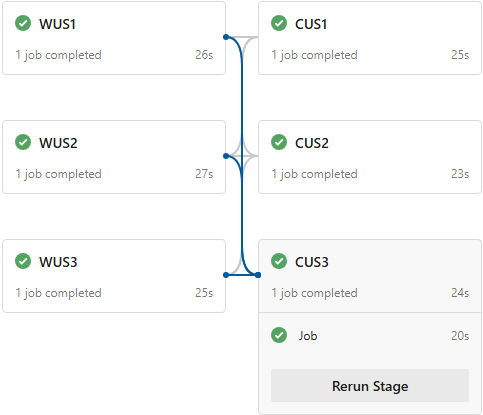Click the 20s duration for Job

click(460, 336)
